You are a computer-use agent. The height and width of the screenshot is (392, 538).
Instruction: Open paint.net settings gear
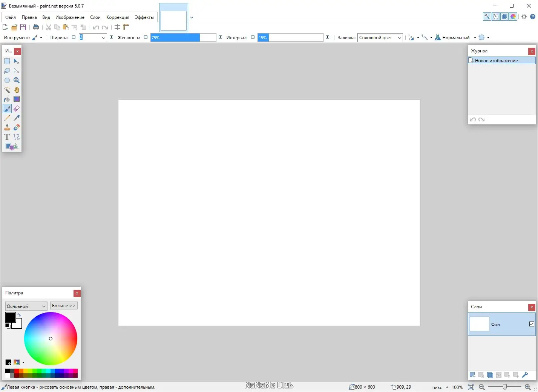pyautogui.click(x=524, y=17)
